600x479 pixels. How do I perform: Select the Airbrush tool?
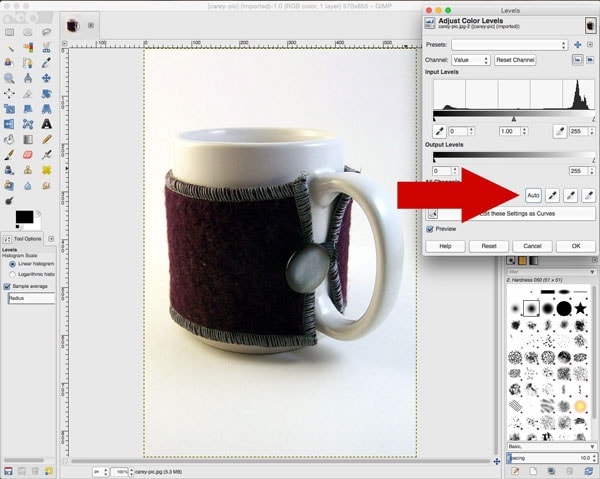pos(46,155)
